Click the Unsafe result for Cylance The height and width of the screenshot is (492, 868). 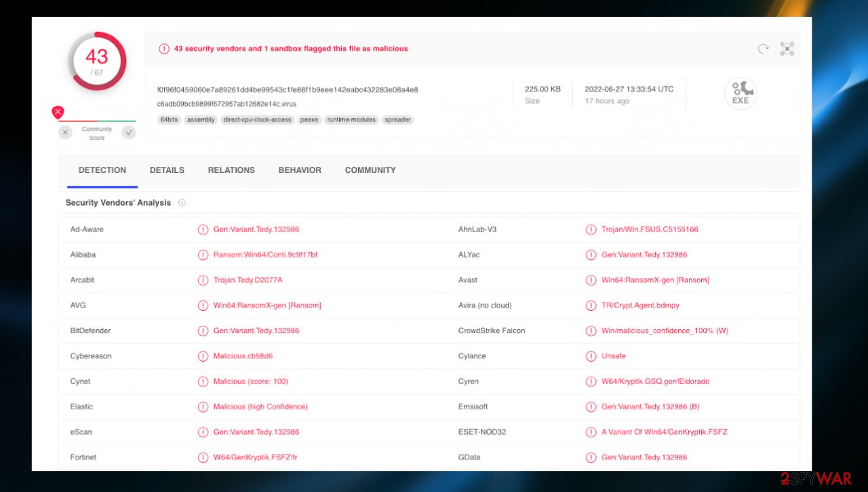614,356
